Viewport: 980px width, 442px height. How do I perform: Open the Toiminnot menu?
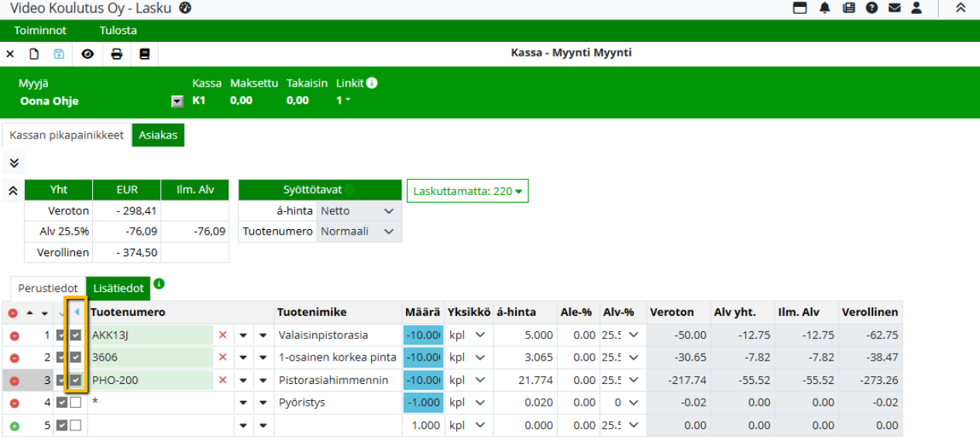click(x=40, y=30)
